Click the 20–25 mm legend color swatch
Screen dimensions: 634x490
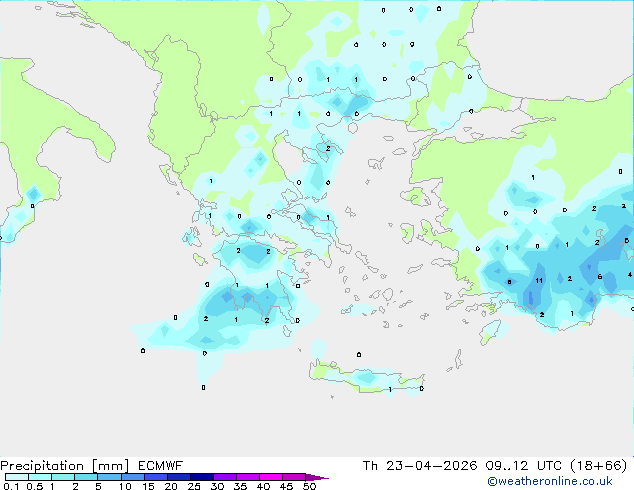pos(179,477)
